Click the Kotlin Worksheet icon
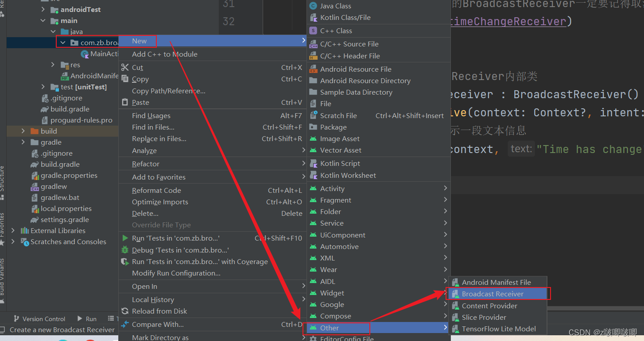 (313, 176)
